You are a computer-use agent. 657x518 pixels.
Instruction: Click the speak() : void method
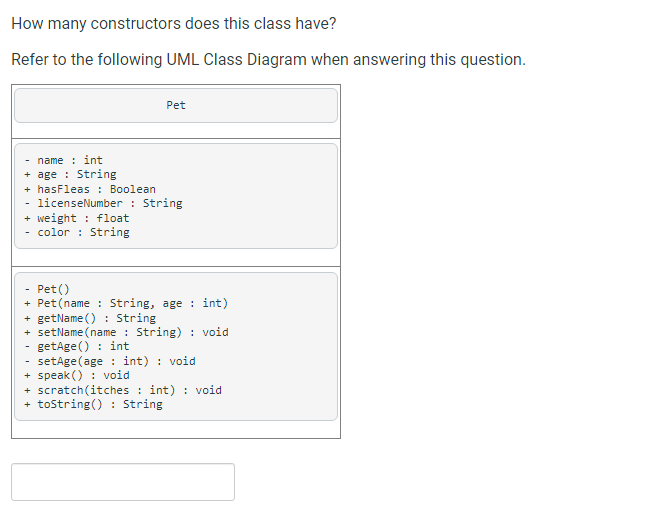click(x=77, y=376)
